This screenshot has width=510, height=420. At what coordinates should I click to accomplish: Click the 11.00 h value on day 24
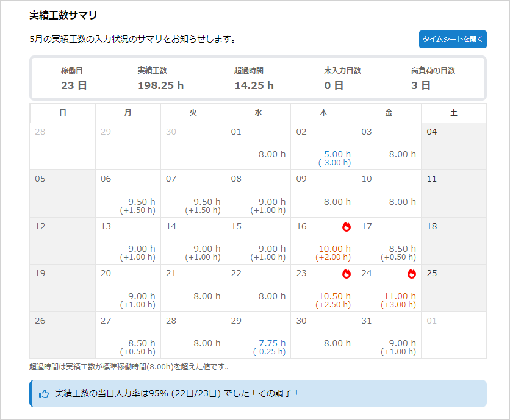pos(400,296)
